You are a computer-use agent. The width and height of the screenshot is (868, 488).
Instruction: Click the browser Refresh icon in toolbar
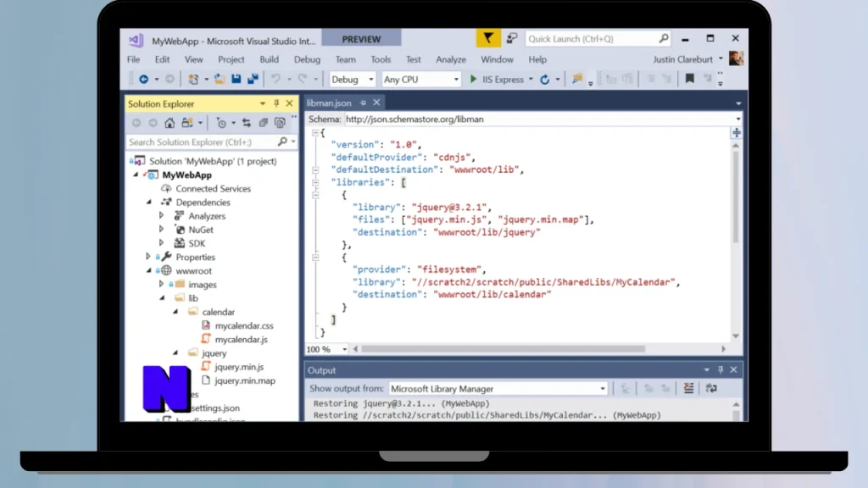[545, 79]
